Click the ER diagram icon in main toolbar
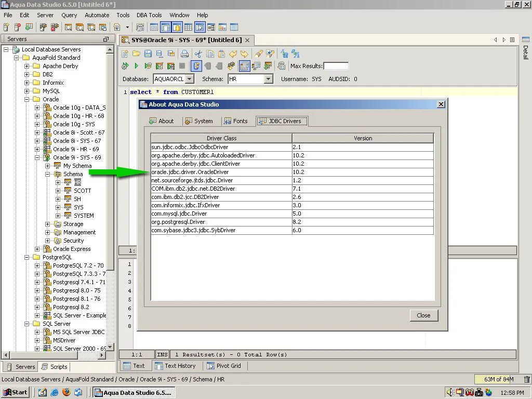 211,27
